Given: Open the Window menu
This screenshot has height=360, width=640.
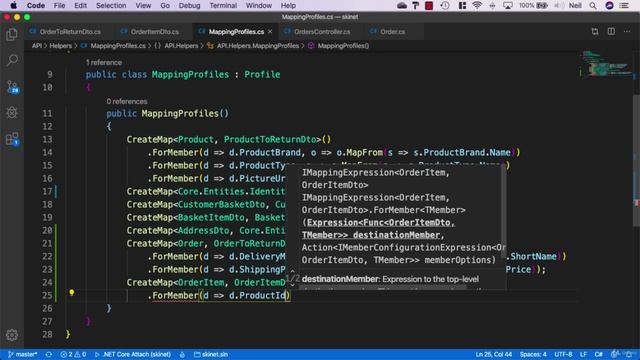Looking at the screenshot, I should point(259,6).
